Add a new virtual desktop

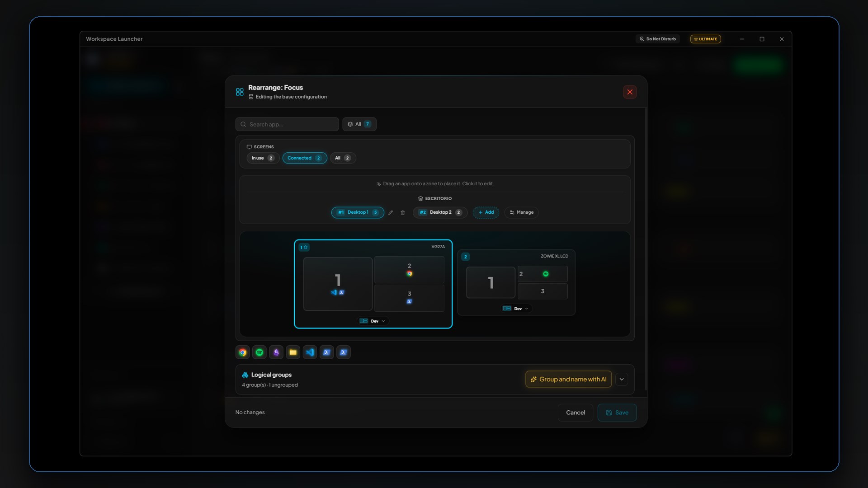pyautogui.click(x=486, y=212)
